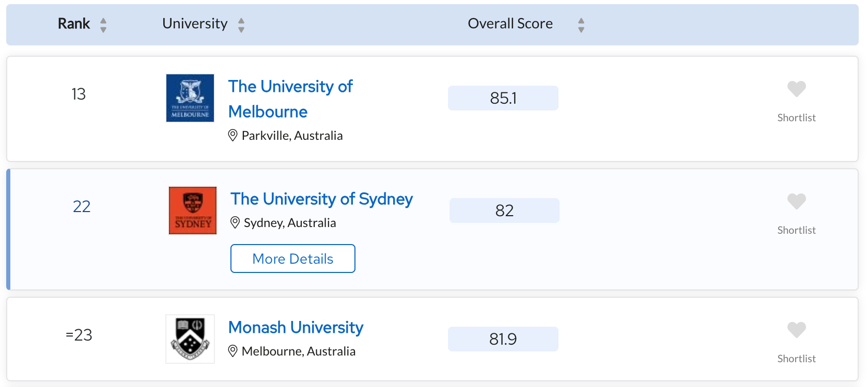Shortlist The University of Sydney heart icon
The image size is (868, 387).
tap(796, 201)
